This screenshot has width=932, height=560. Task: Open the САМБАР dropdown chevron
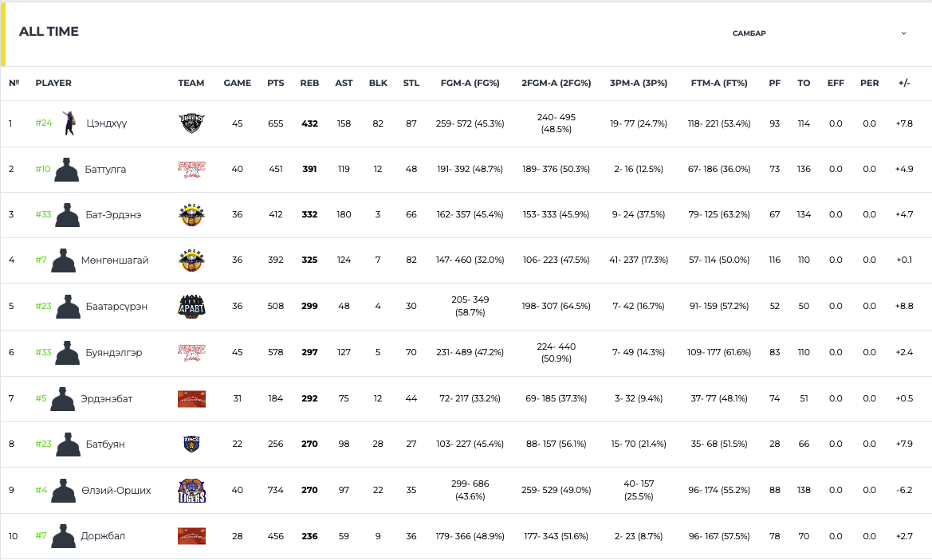pyautogui.click(x=903, y=33)
